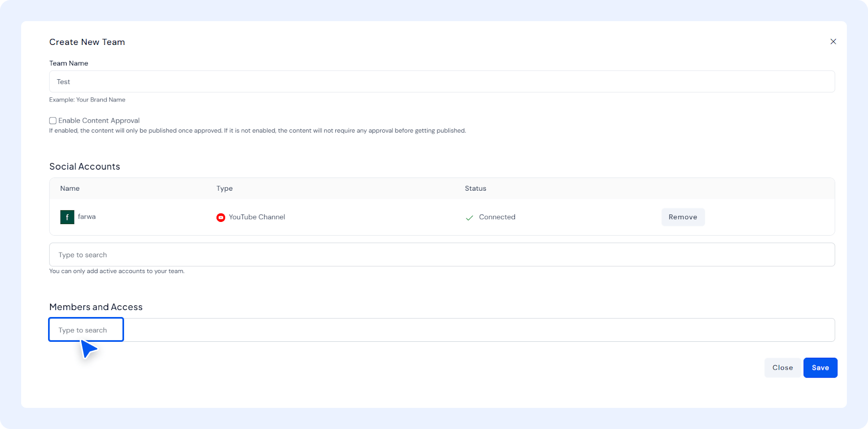Click the farwa account avatar icon
Viewport: 868px width, 429px height.
pyautogui.click(x=67, y=217)
